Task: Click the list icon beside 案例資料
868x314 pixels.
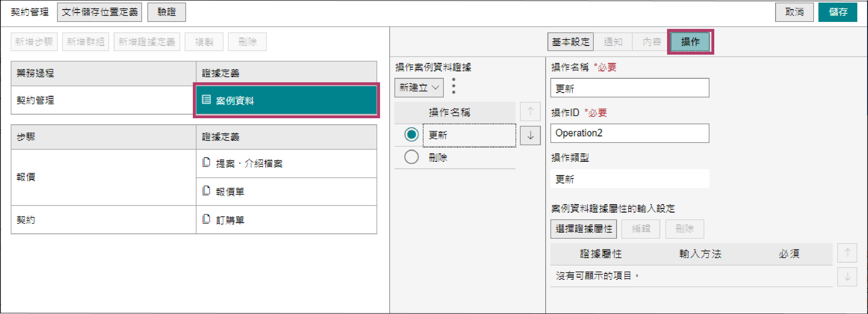Action: 206,100
